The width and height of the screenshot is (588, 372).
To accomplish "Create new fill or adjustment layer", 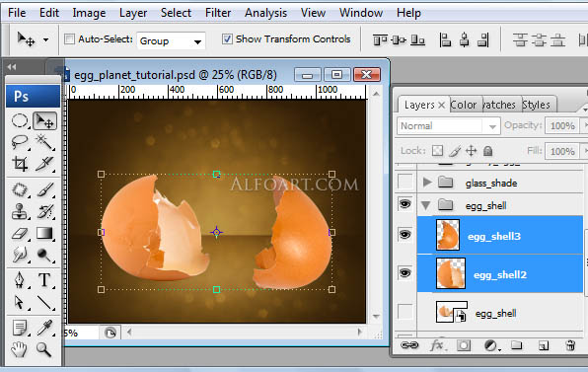I will tap(491, 345).
